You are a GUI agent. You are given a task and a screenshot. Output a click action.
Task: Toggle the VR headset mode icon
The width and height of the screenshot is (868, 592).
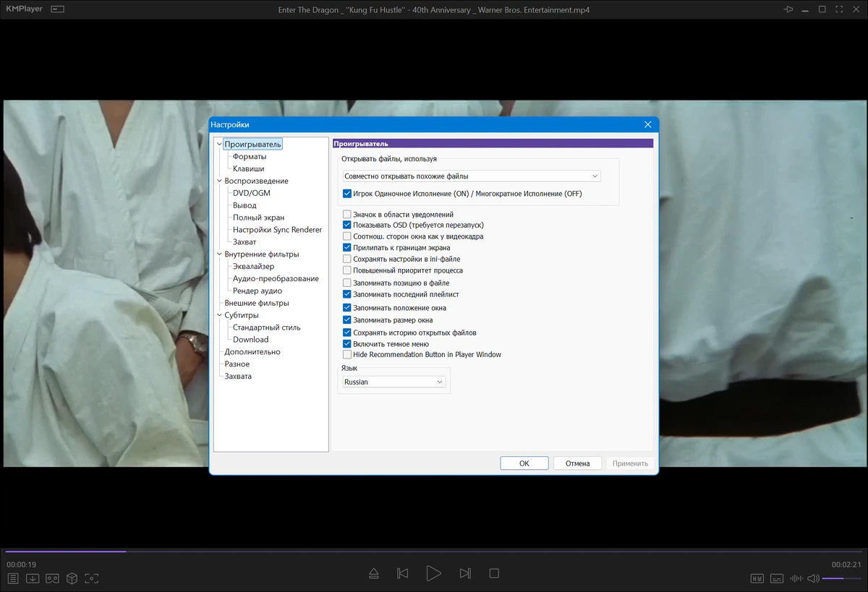coord(52,578)
